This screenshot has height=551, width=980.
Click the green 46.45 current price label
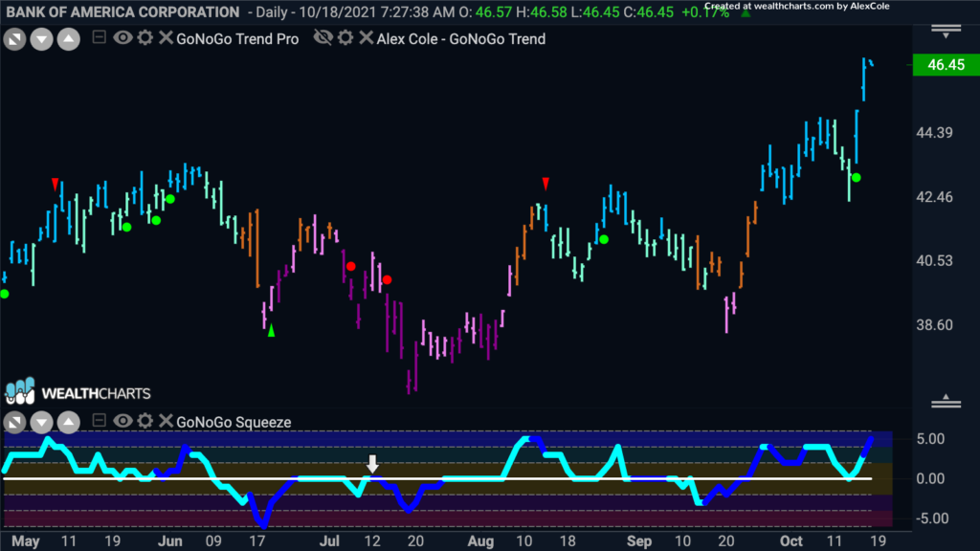pos(946,65)
